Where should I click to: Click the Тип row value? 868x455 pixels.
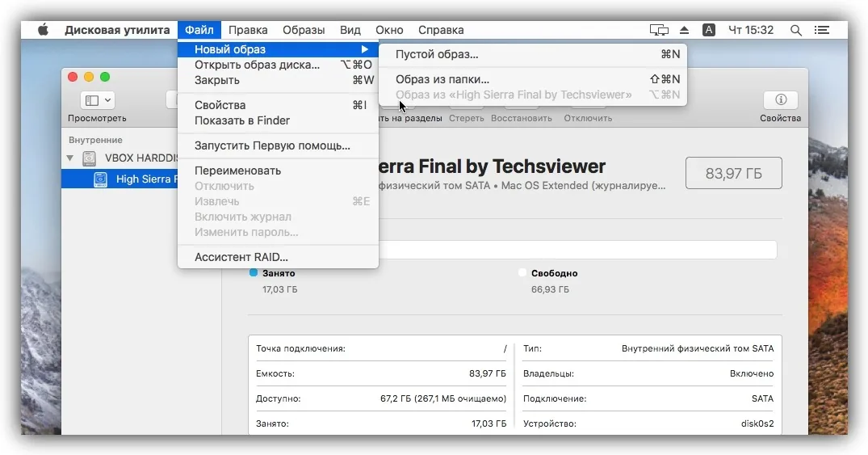[698, 348]
